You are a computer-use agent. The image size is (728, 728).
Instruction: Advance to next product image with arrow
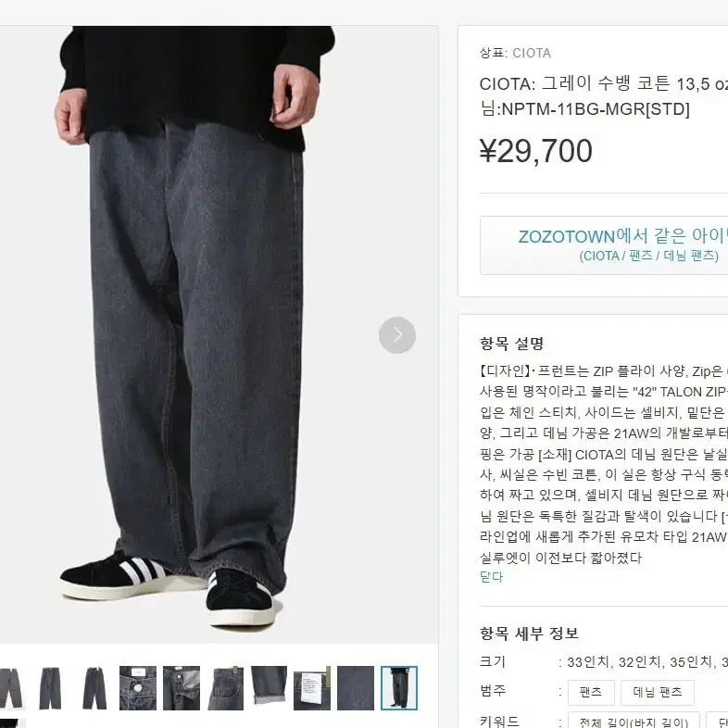click(x=397, y=334)
